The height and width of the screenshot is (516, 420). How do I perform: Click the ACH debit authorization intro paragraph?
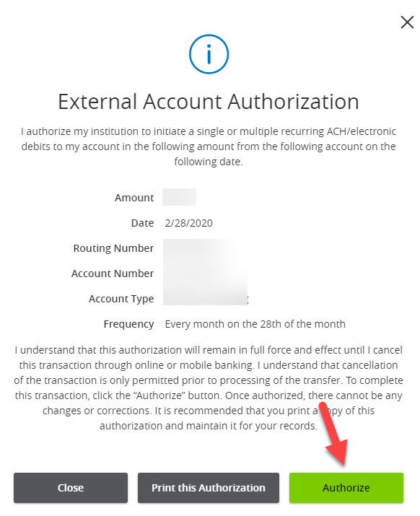coord(209,147)
